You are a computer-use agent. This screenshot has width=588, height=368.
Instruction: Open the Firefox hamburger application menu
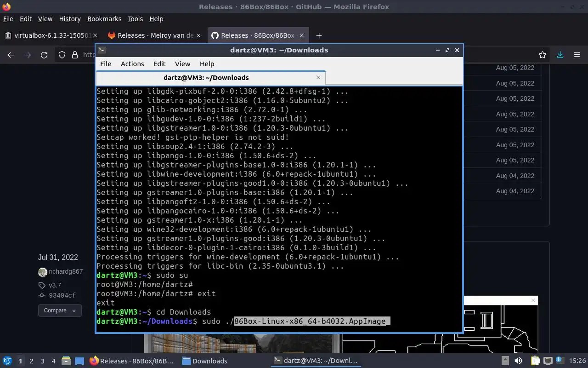coord(577,55)
